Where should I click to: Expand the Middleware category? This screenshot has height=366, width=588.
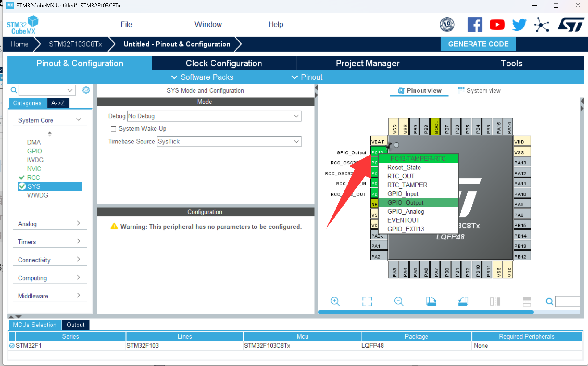tap(79, 295)
